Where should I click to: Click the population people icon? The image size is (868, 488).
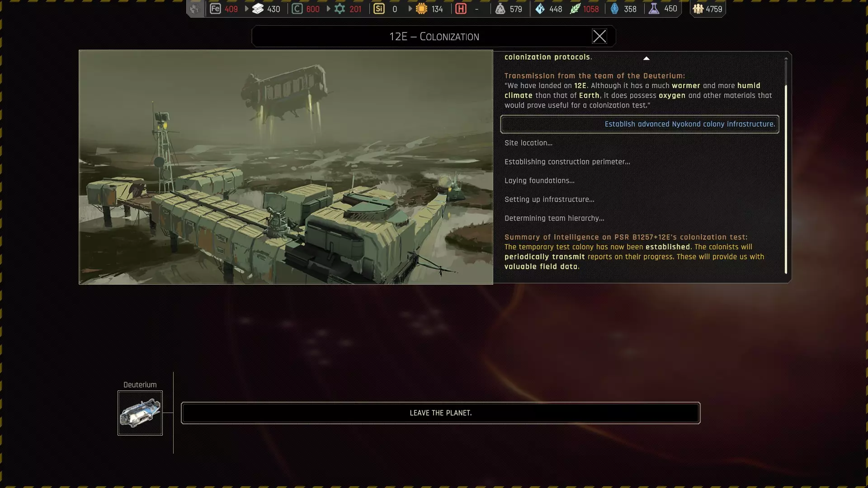698,9
